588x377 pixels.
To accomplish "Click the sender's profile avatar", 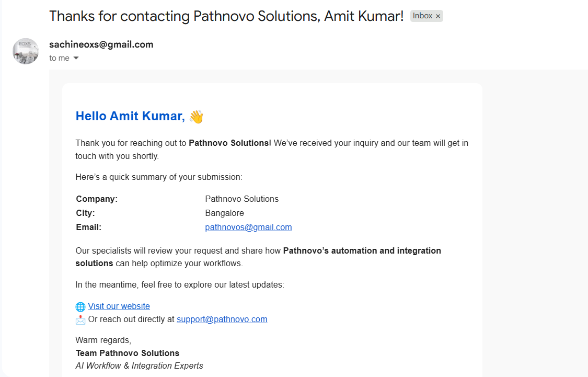I will click(26, 51).
